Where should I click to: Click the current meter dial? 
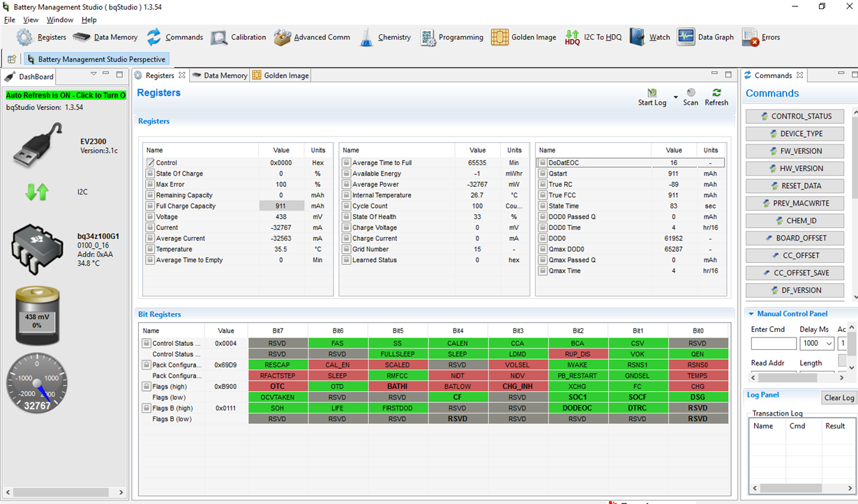point(37,383)
